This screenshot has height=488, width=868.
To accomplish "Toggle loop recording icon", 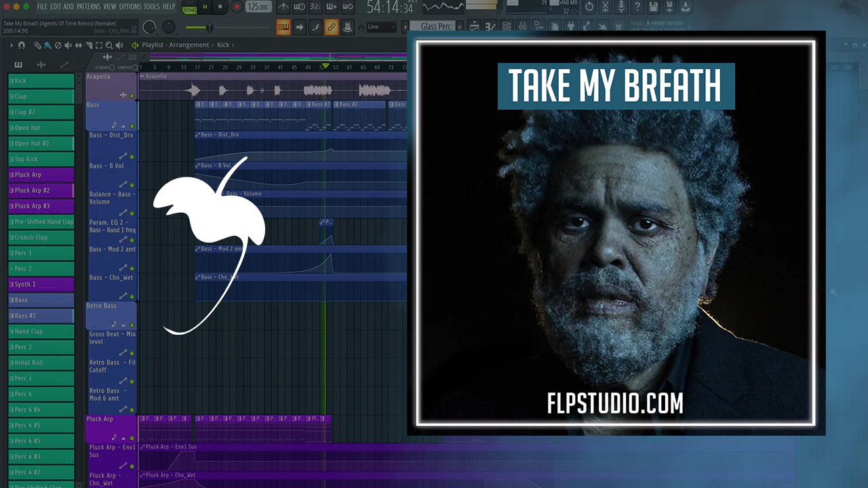I will [348, 7].
